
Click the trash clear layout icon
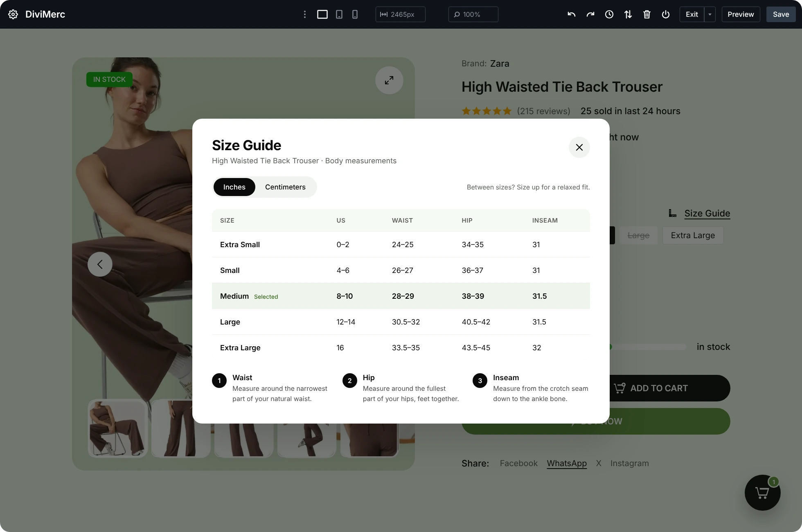(647, 14)
